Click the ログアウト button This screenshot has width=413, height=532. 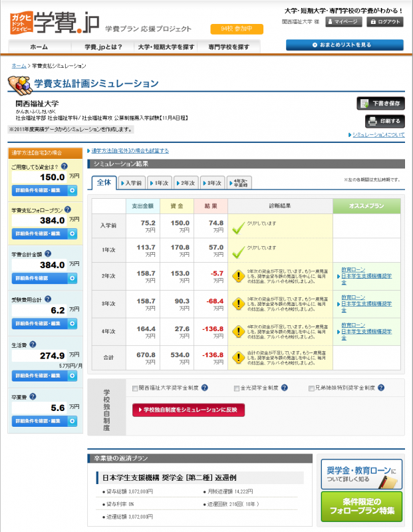click(385, 22)
